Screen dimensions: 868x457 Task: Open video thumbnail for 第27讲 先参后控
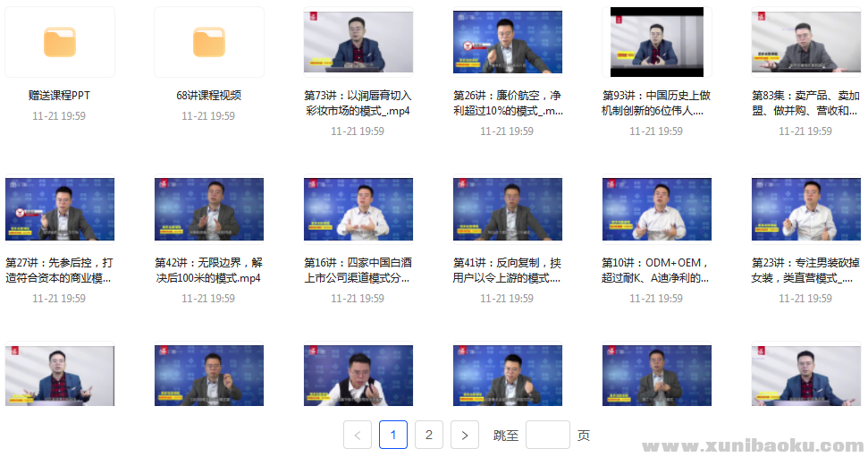coord(60,209)
